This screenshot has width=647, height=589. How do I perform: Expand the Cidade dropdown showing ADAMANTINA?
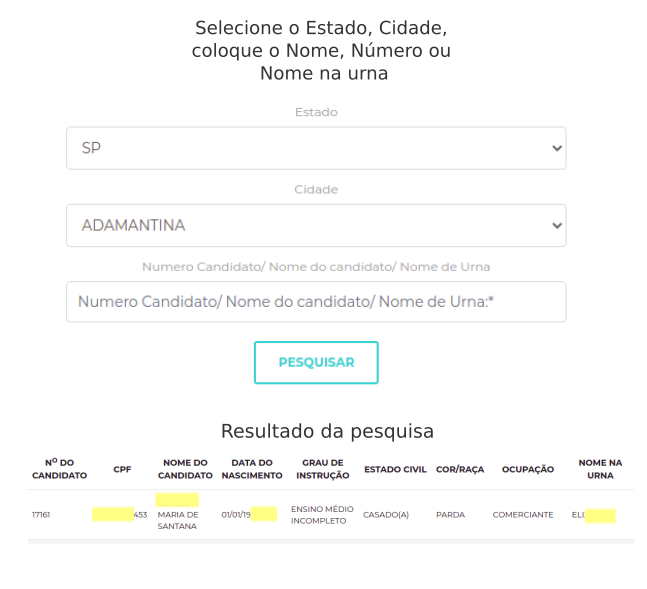(x=315, y=225)
